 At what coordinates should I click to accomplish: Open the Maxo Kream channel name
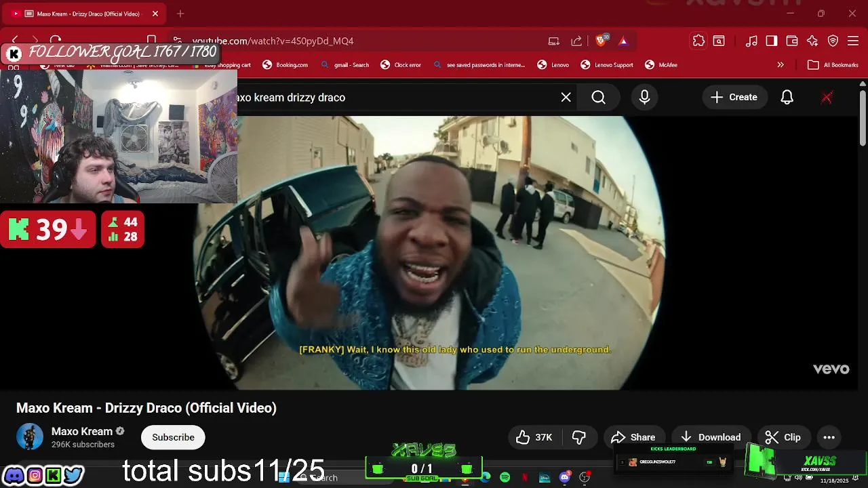(82, 431)
